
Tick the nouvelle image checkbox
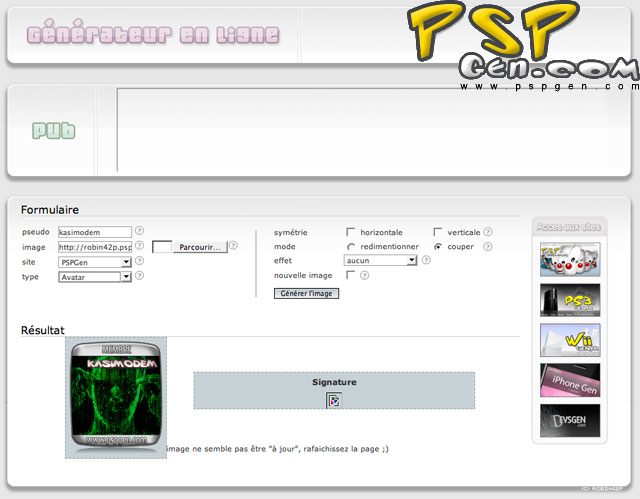[350, 275]
